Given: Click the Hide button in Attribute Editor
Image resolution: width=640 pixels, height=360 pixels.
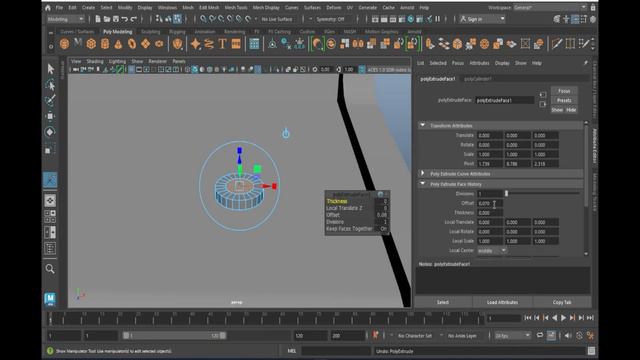Looking at the screenshot, I should 571,110.
